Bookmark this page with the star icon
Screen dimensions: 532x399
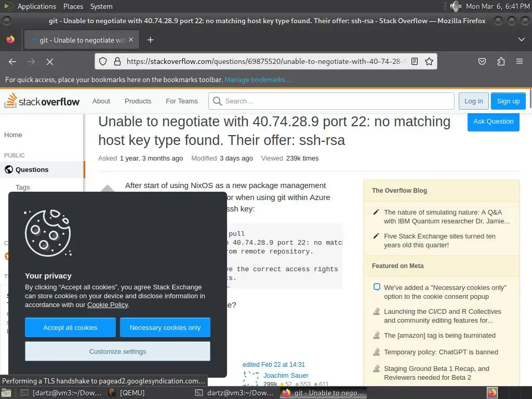click(x=429, y=61)
